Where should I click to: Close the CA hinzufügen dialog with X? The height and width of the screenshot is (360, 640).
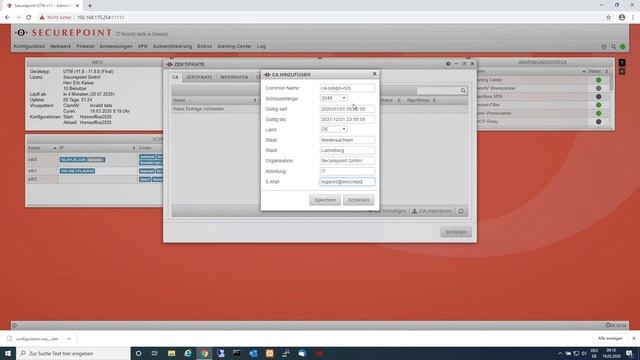click(x=374, y=74)
